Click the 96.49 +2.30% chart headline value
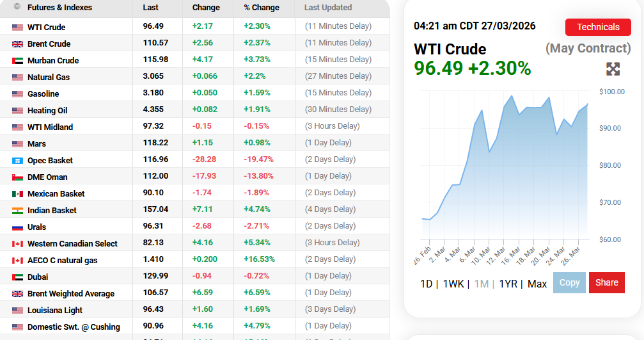 [x=473, y=69]
